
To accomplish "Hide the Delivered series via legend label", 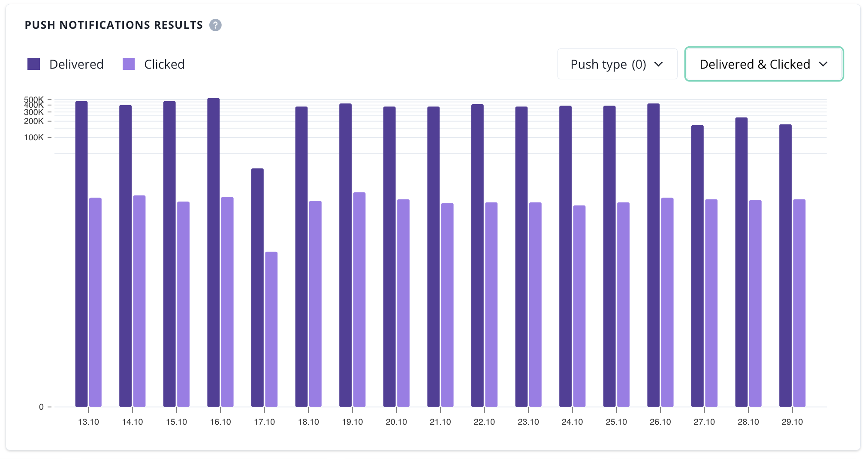I will coord(76,64).
